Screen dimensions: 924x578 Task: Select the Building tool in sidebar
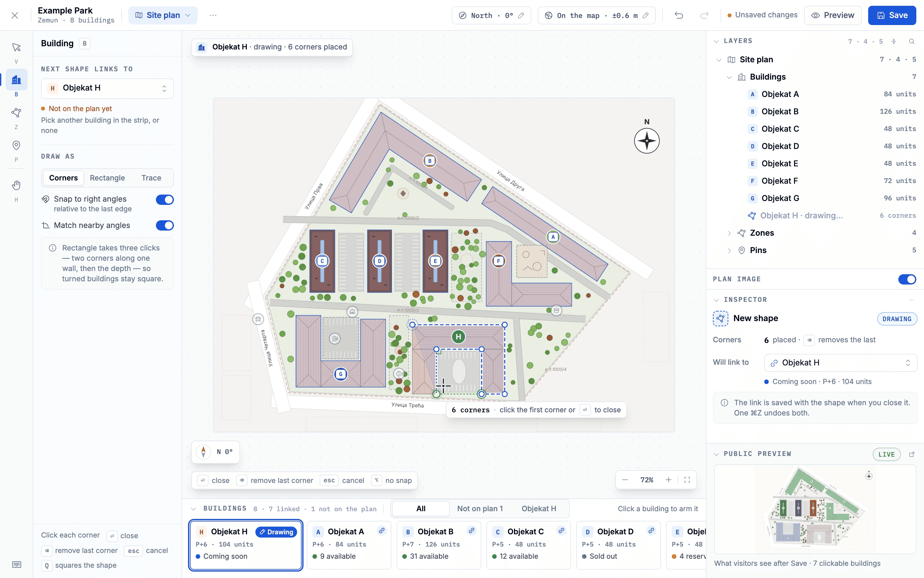tap(16, 80)
